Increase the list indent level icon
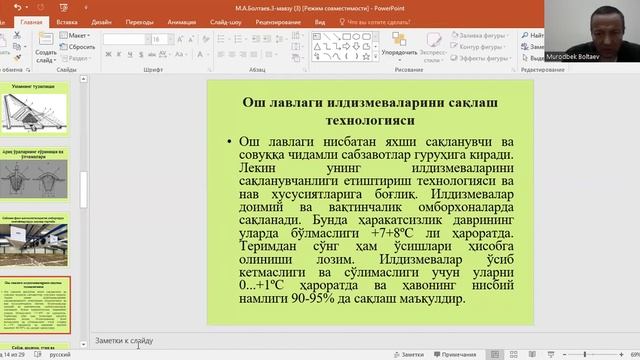Screen dimensions: 640x360 coord(267,39)
